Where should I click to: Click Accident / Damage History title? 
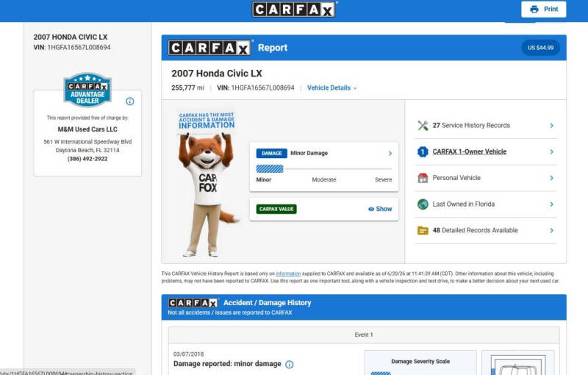[x=267, y=303]
